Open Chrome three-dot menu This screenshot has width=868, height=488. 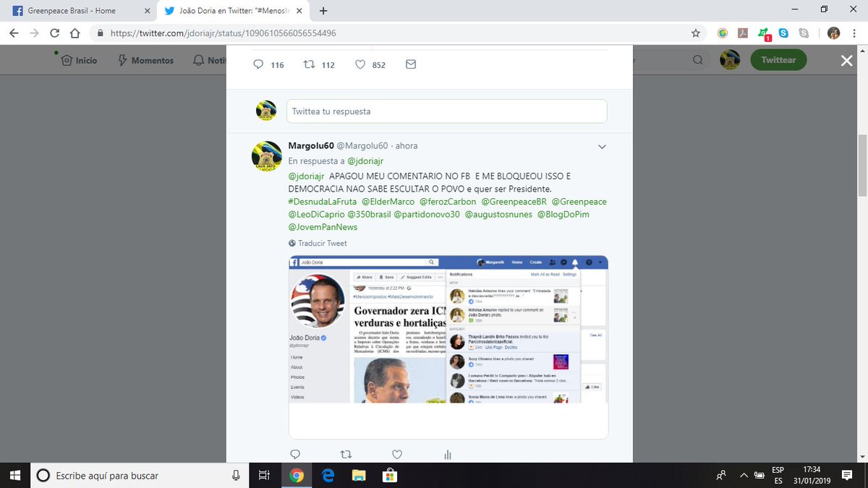[x=854, y=33]
